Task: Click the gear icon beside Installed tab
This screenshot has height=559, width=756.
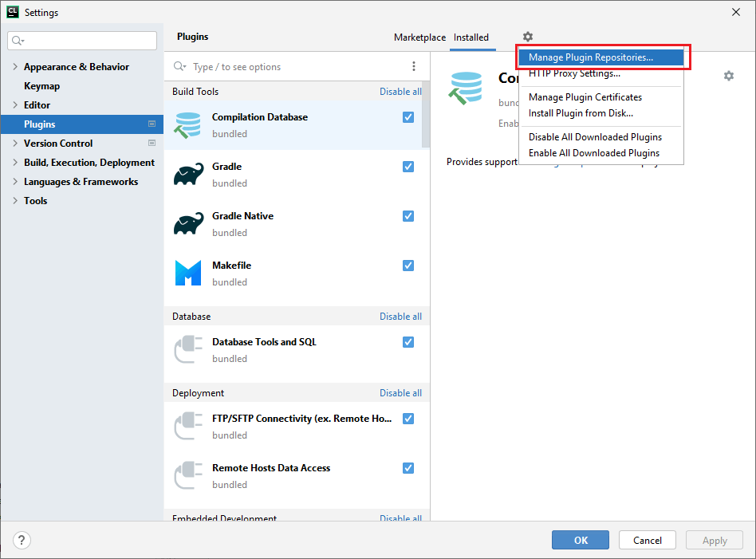Action: pyautogui.click(x=527, y=37)
